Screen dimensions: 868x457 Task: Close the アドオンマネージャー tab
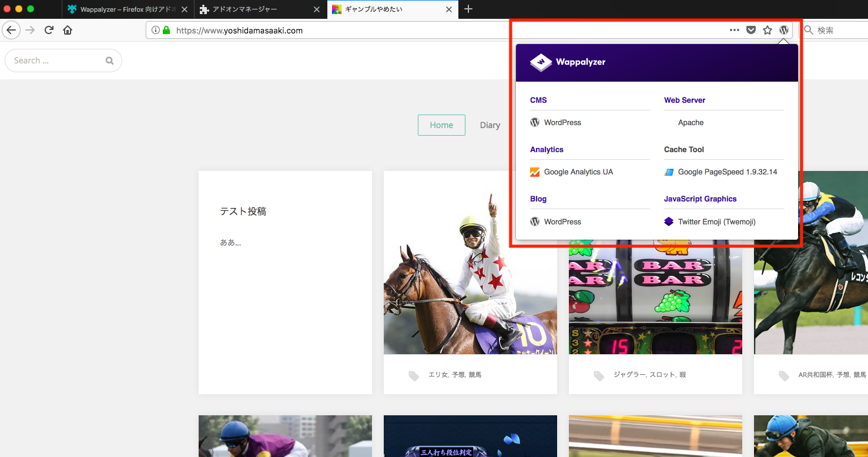click(x=317, y=9)
